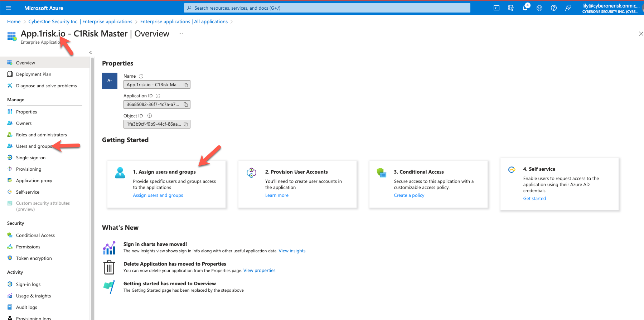The width and height of the screenshot is (644, 320).
Task: Collapse the left navigation pane chevron
Action: (x=90, y=53)
